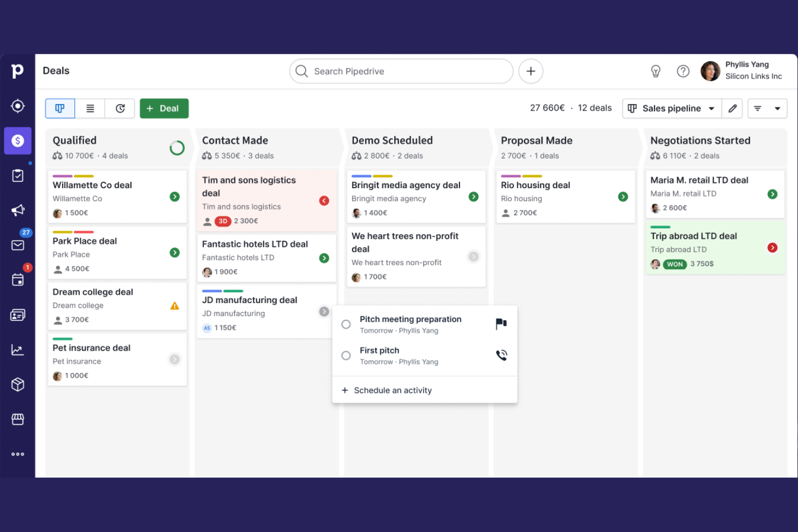Select the Leads icon in the sidebar
The height and width of the screenshot is (532, 798).
(18, 106)
